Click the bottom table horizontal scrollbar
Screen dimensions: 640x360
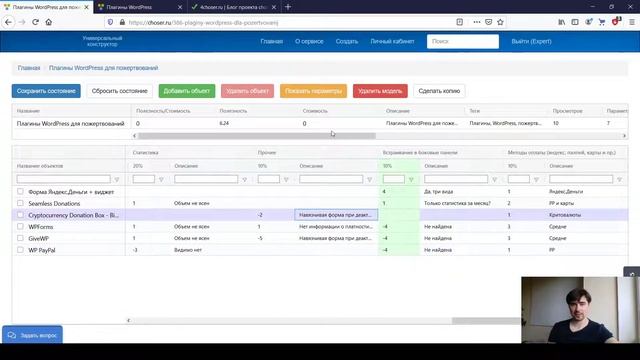(486, 320)
